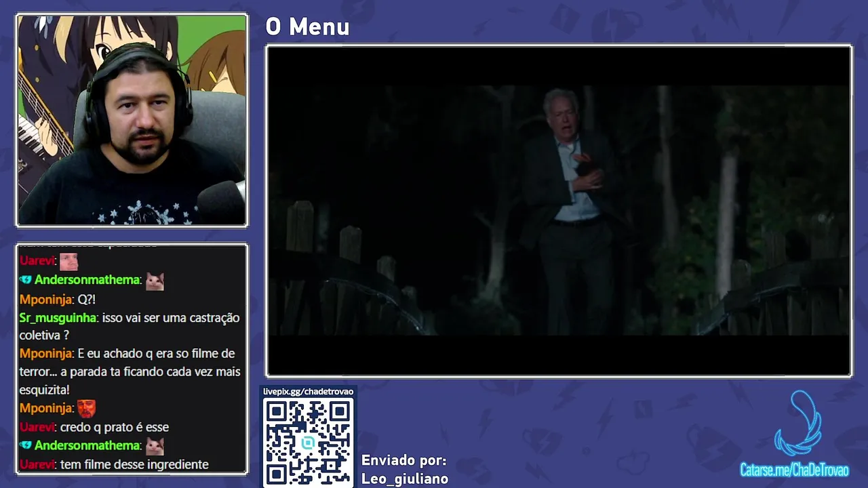The height and width of the screenshot is (488, 868).
Task: Click the blue Catarse swirl logo
Action: [x=797, y=424]
